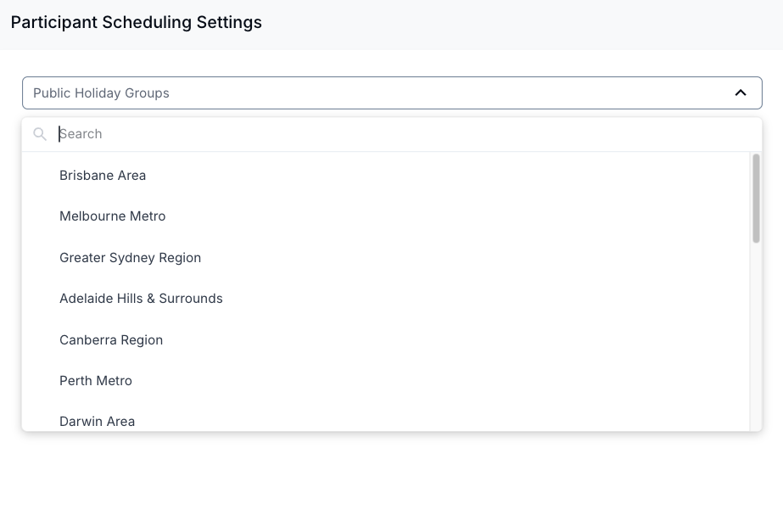Select the Brisbane Area option
Image resolution: width=783 pixels, height=532 pixels.
click(x=385, y=176)
